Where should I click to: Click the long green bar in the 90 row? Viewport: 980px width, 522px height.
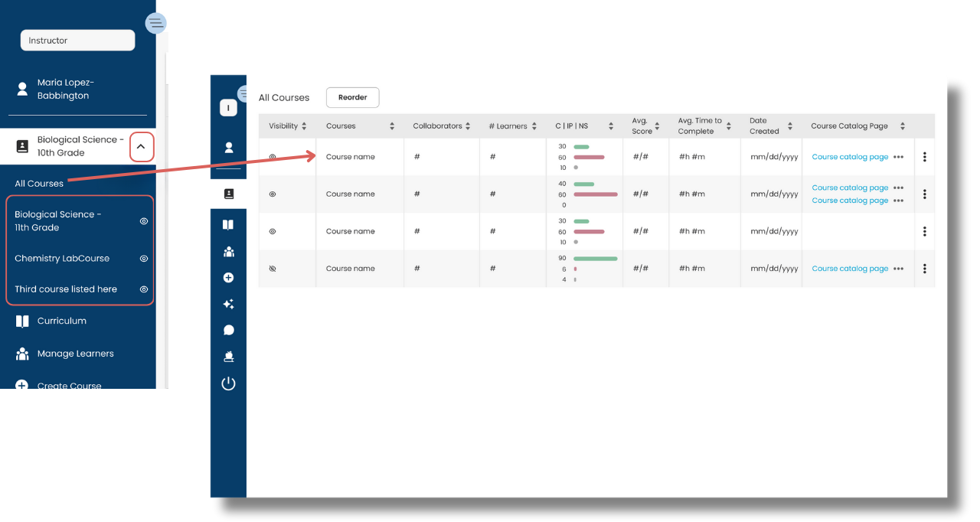pyautogui.click(x=595, y=259)
